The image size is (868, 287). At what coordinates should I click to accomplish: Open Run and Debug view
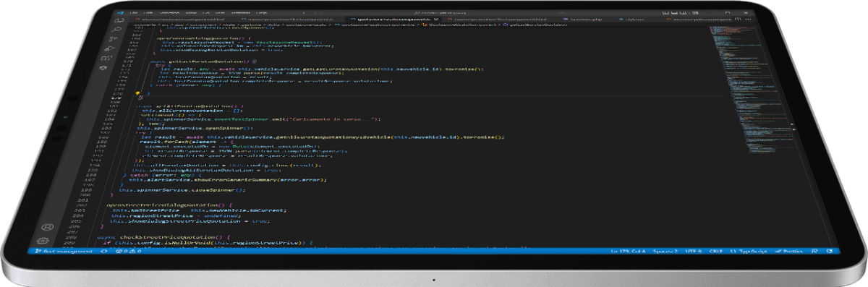click(x=109, y=48)
